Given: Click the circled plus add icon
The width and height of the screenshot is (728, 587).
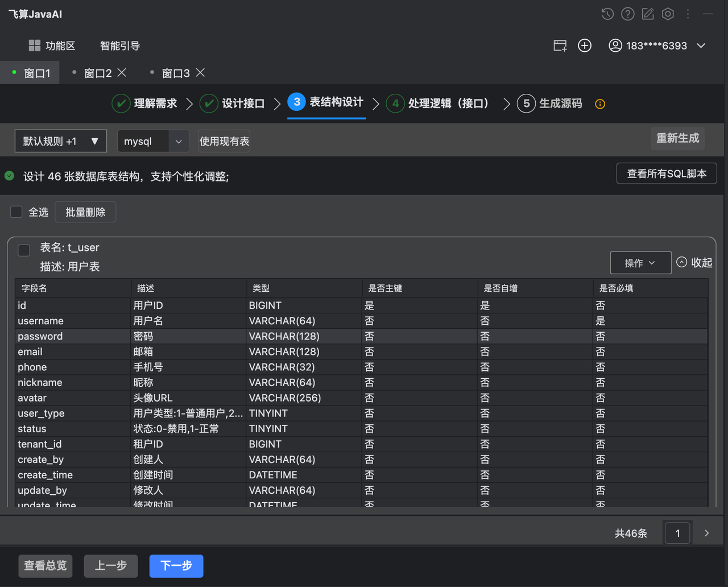Looking at the screenshot, I should pyautogui.click(x=585, y=46).
